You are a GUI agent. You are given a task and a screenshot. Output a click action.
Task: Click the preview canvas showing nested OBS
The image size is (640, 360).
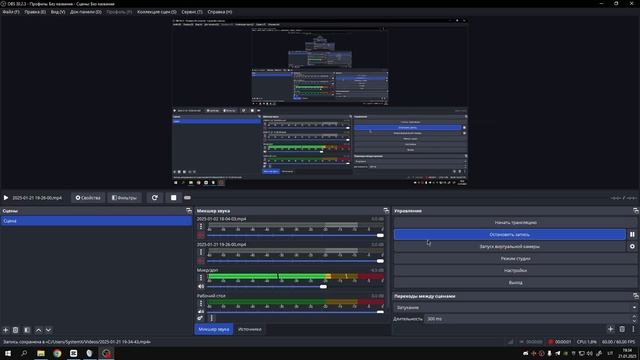320,102
